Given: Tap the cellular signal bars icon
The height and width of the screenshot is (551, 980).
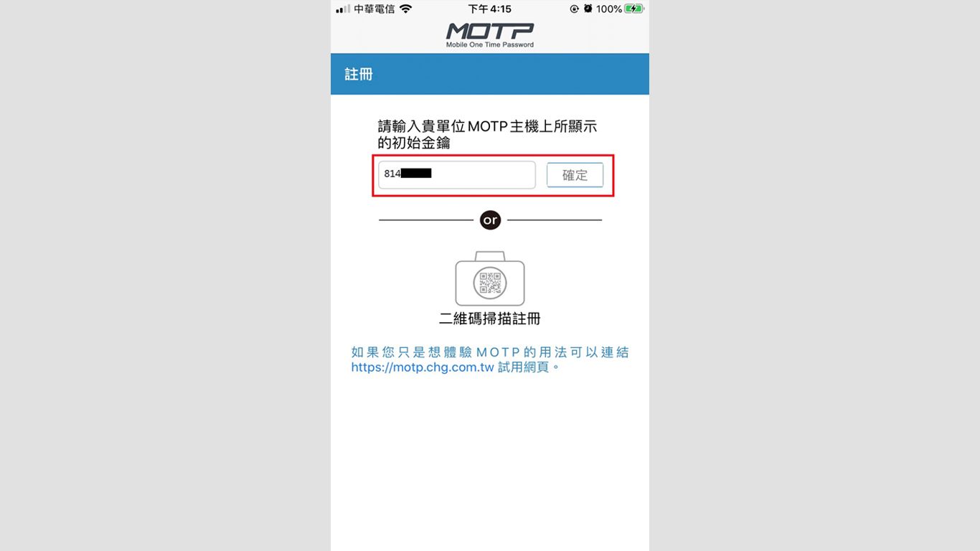Looking at the screenshot, I should click(343, 9).
